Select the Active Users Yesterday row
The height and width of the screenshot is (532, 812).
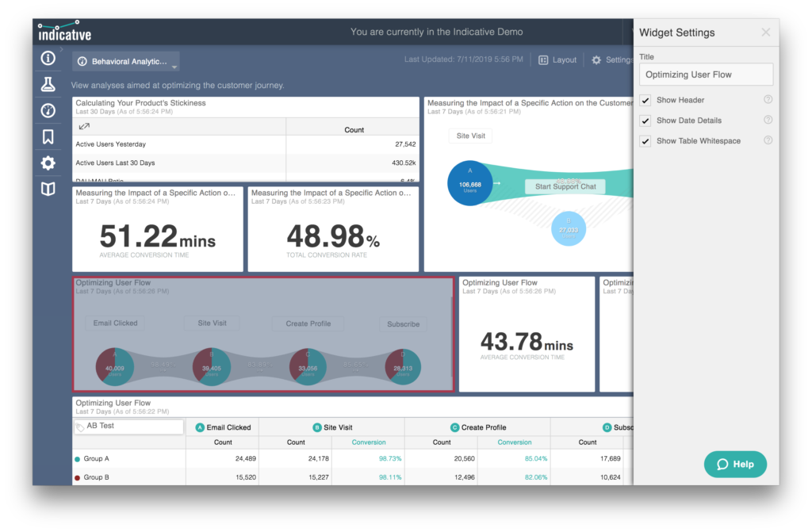[x=246, y=144]
